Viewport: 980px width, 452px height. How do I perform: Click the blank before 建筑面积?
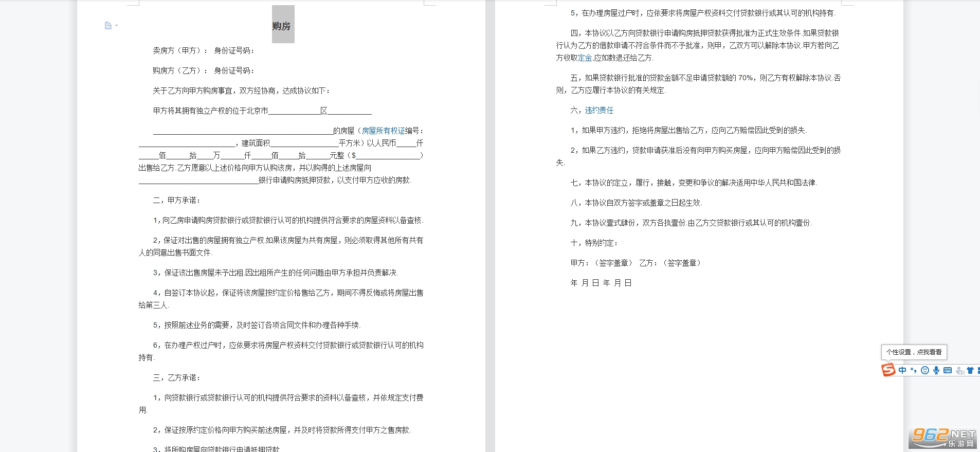[x=186, y=143]
